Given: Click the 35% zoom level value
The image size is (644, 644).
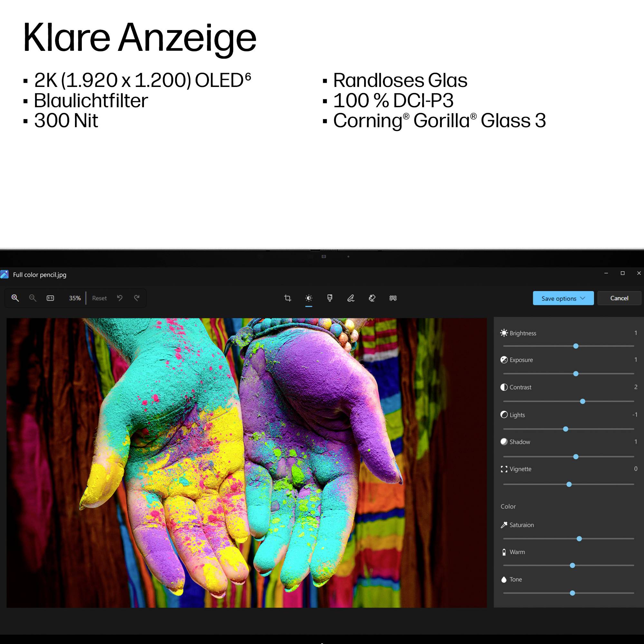Looking at the screenshot, I should coord(75,298).
